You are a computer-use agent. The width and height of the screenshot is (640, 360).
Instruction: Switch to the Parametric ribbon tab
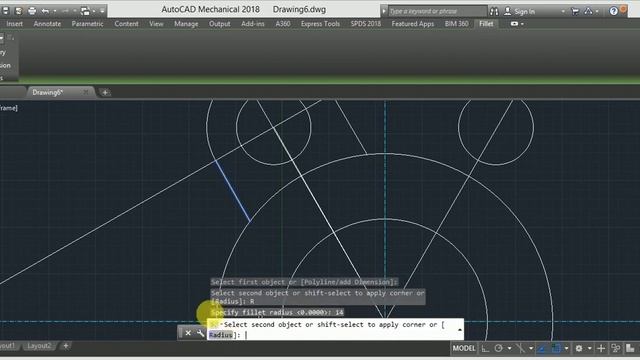click(x=87, y=24)
